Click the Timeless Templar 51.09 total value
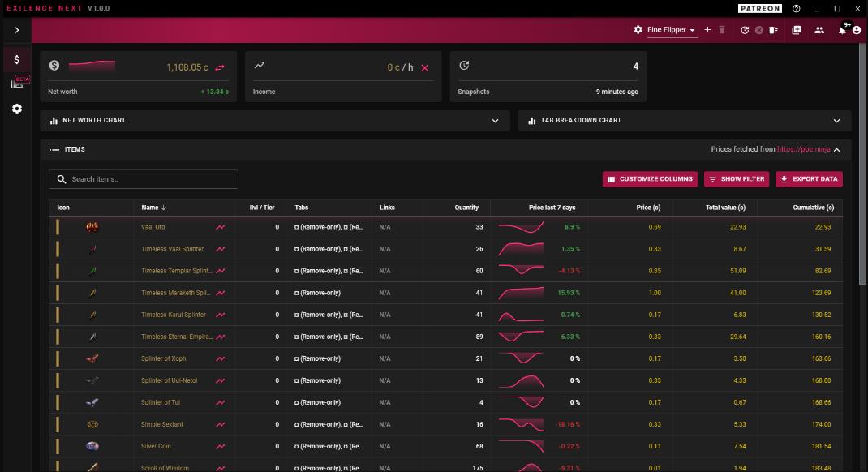The height and width of the screenshot is (472, 868). click(738, 271)
